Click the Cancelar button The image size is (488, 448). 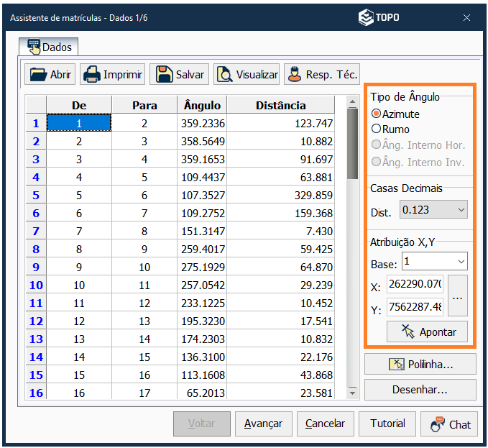[324, 424]
